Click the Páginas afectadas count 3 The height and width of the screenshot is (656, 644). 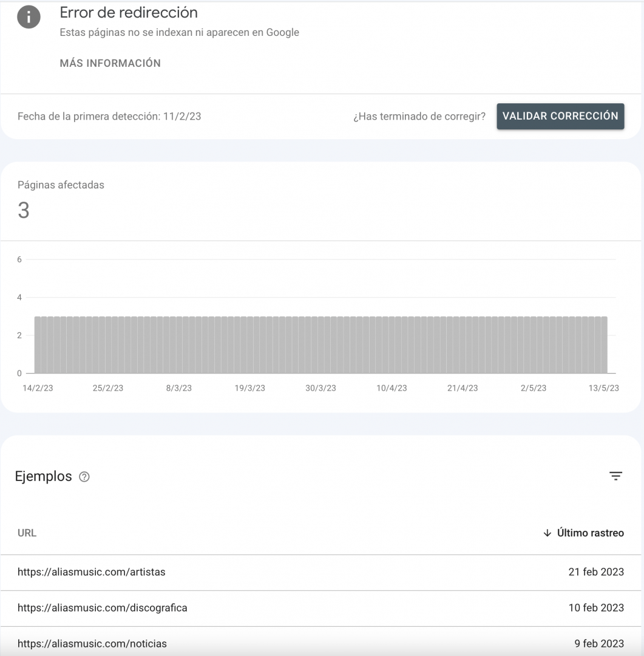[x=24, y=210]
